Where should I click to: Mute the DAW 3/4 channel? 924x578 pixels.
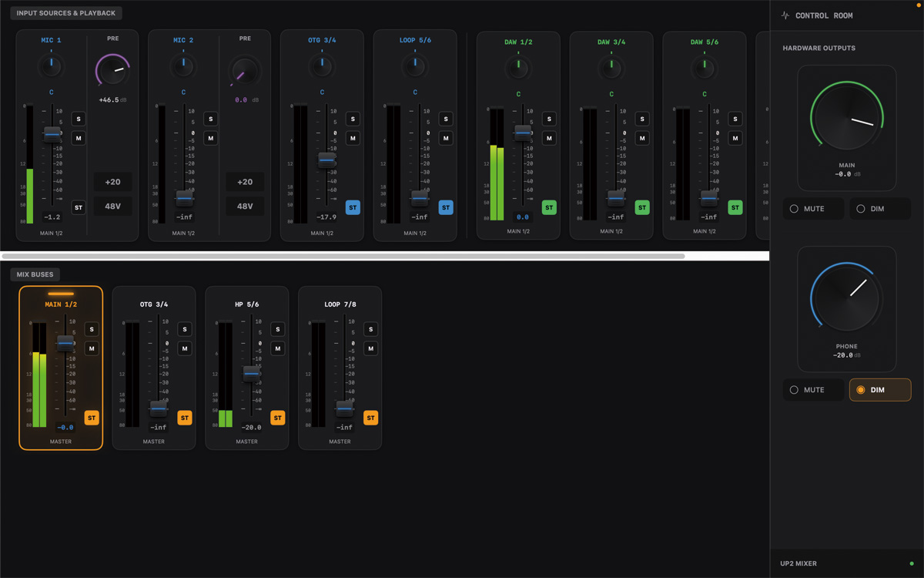(x=642, y=138)
